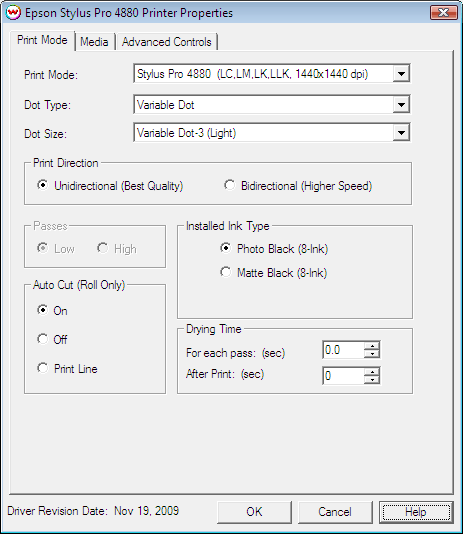The image size is (463, 534).
Task: Decrease the After Print drying time
Action: pos(372,380)
